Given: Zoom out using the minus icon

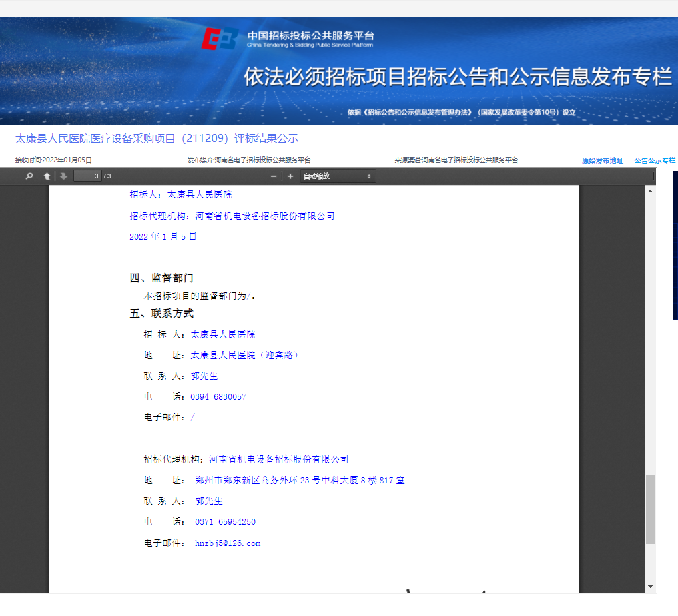Looking at the screenshot, I should coord(274,176).
